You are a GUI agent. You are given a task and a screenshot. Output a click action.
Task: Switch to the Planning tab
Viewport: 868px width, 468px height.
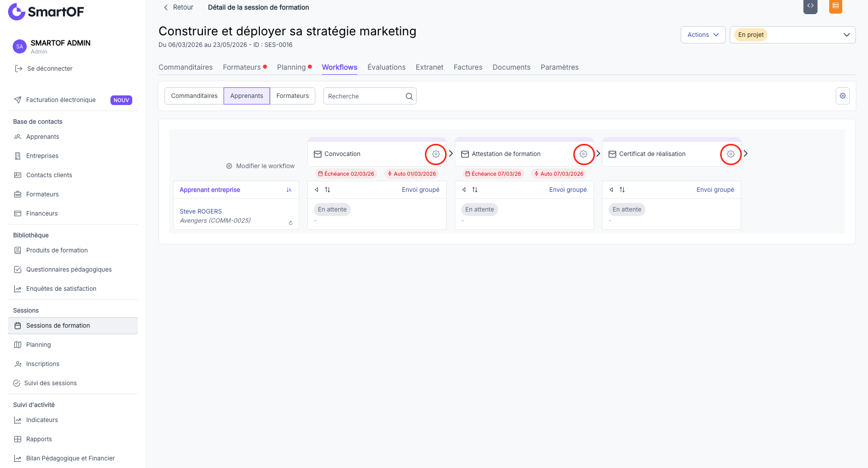click(291, 67)
